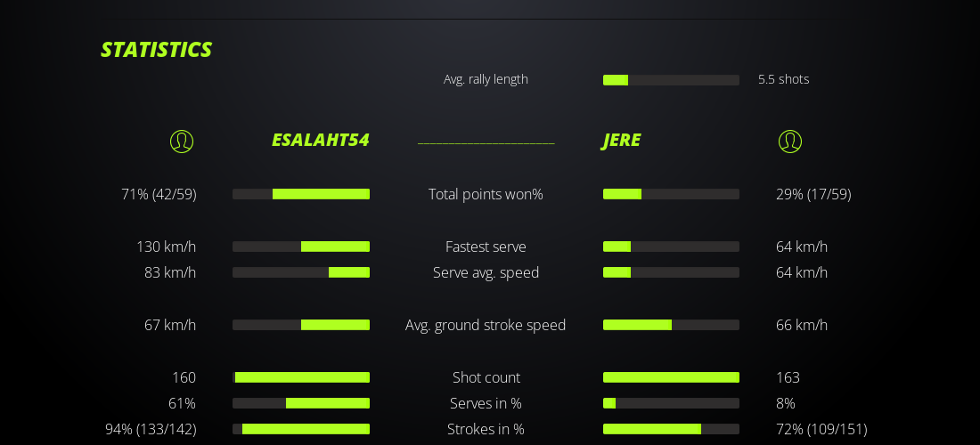Click ESALAHT54's Shot count bar
Viewport: 980px width, 445px height.
coord(301,377)
